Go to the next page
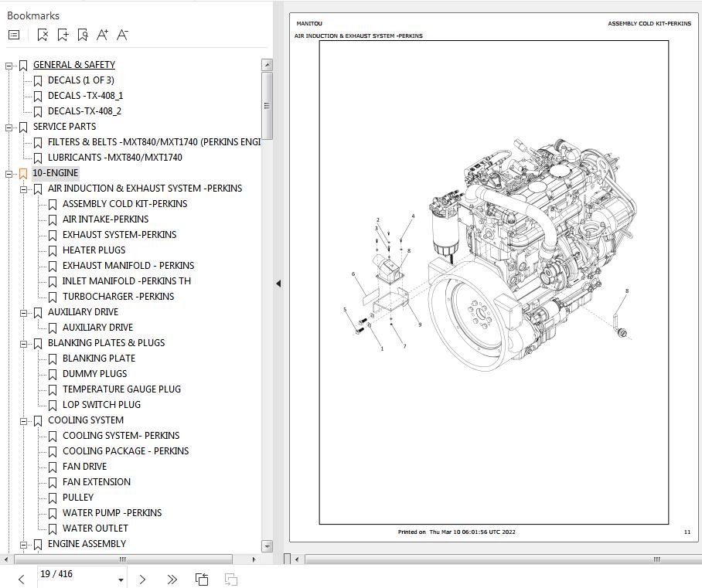702x588 pixels. [142, 580]
